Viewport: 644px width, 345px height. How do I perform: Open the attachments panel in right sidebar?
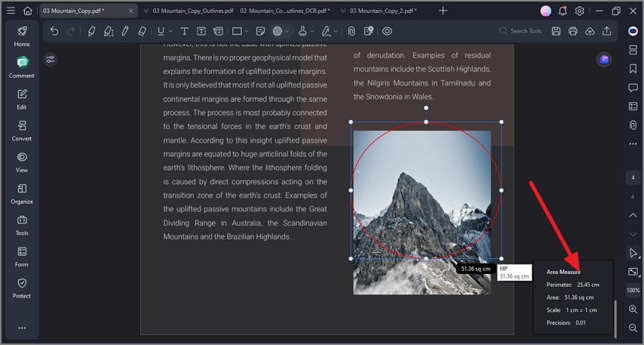click(633, 125)
